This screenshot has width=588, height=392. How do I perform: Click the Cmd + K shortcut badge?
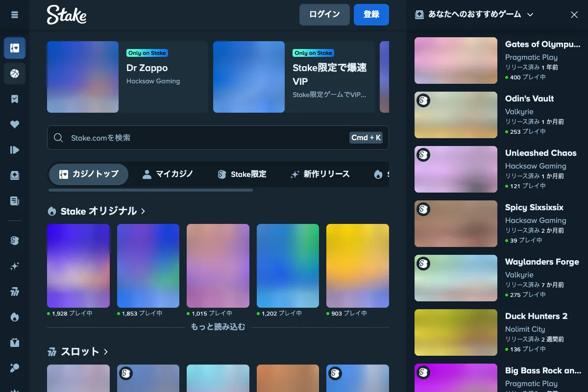tap(366, 138)
